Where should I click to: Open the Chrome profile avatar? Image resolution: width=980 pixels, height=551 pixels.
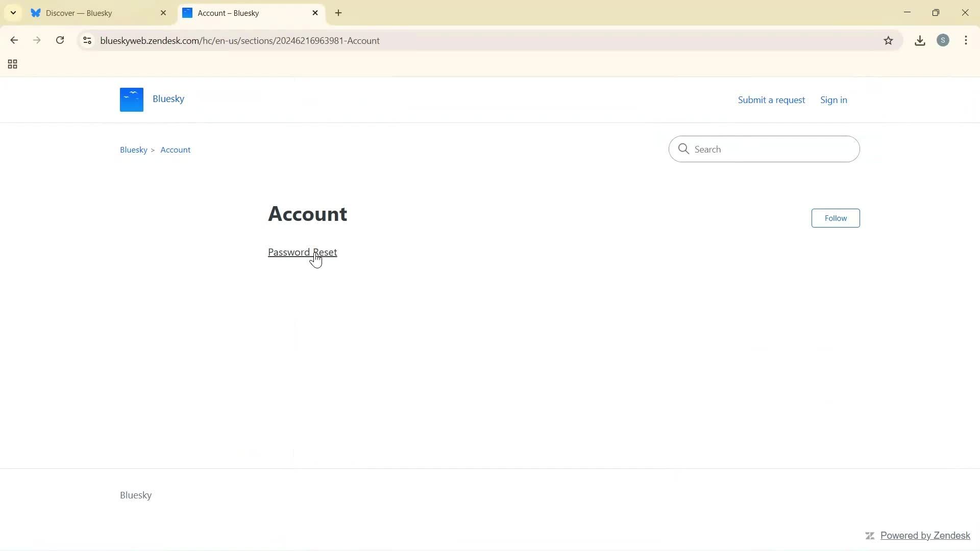click(x=943, y=40)
